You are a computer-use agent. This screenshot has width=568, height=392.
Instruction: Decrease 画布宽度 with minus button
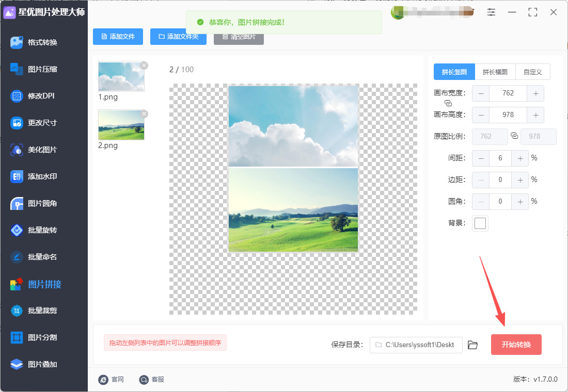tap(481, 93)
